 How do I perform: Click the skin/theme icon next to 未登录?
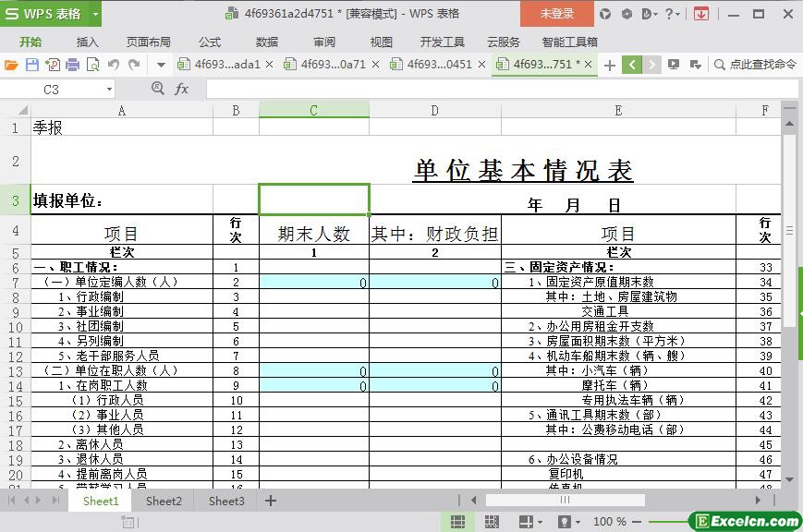click(605, 14)
